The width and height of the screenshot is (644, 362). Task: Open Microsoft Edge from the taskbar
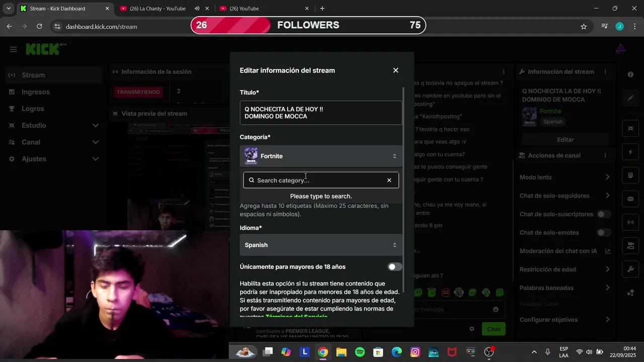tap(397, 352)
